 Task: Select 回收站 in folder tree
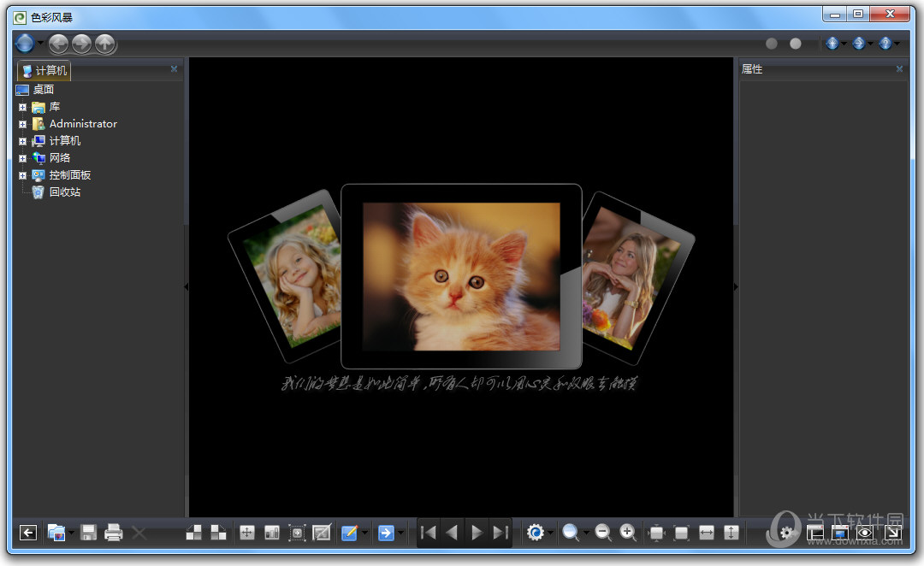tap(65, 192)
